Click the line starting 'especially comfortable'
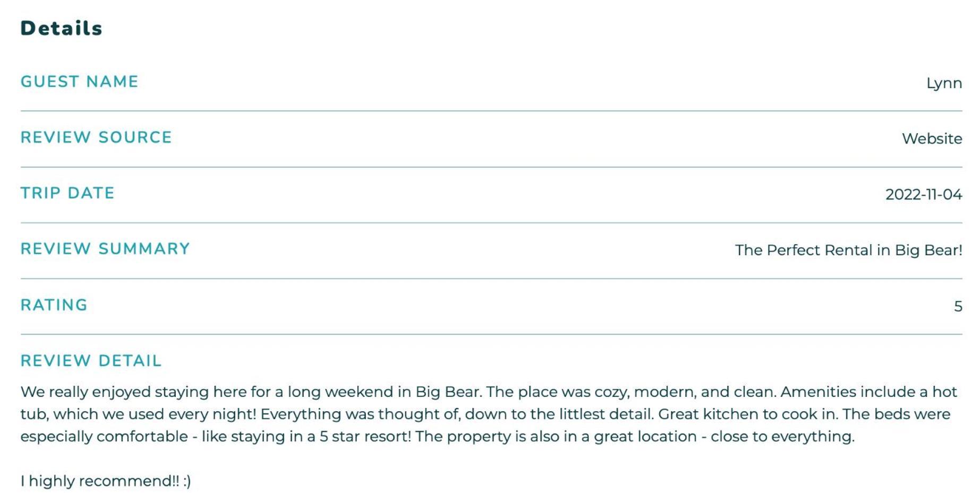This screenshot has height=502, width=980. pos(438,437)
